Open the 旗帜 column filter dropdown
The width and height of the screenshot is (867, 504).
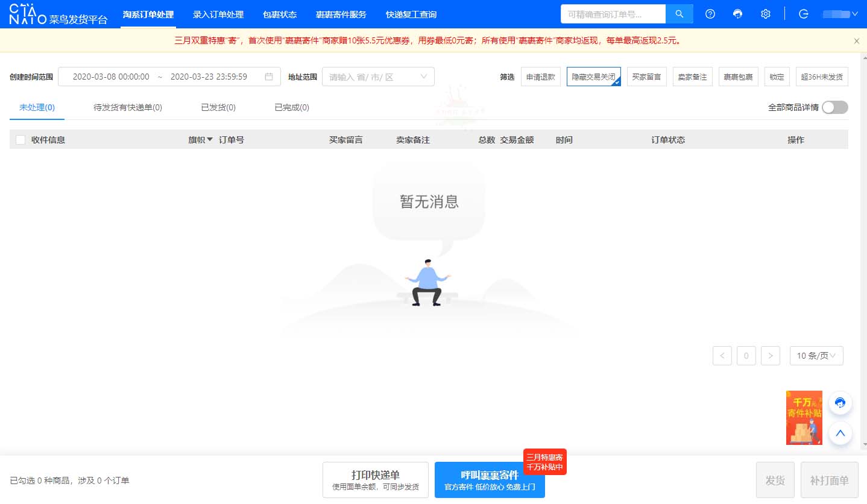(201, 140)
